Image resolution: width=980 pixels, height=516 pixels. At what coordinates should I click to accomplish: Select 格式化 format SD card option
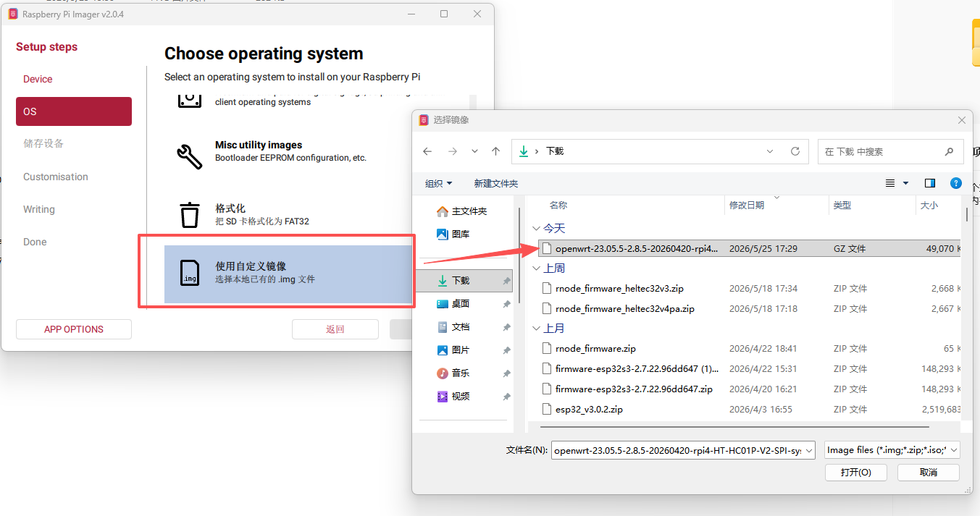[288, 215]
